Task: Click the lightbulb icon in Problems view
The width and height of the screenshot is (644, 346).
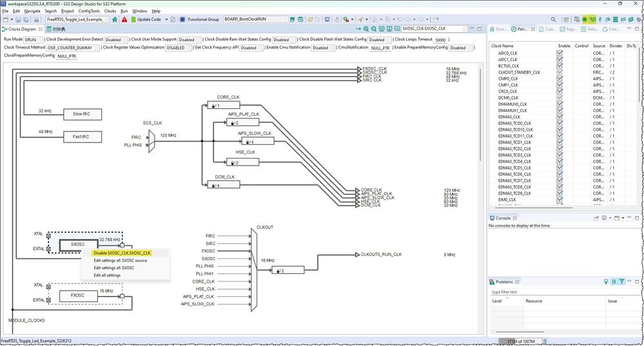Action: [606, 282]
